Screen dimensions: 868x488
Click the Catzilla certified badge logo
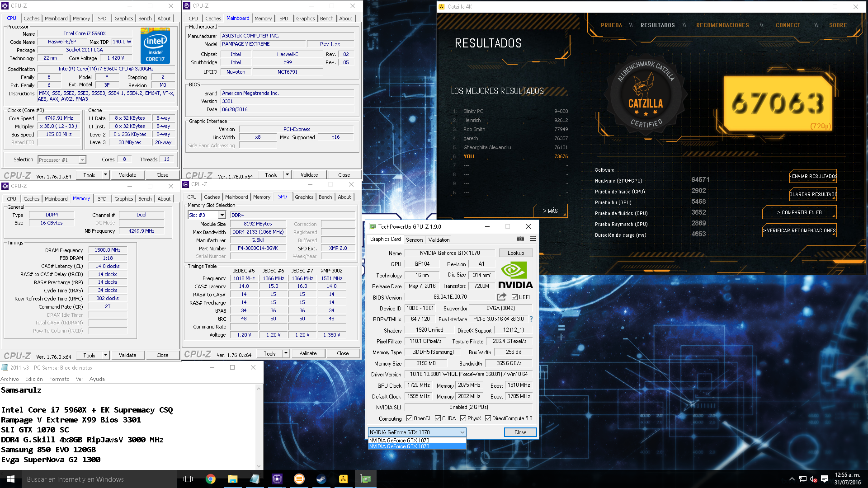(646, 94)
